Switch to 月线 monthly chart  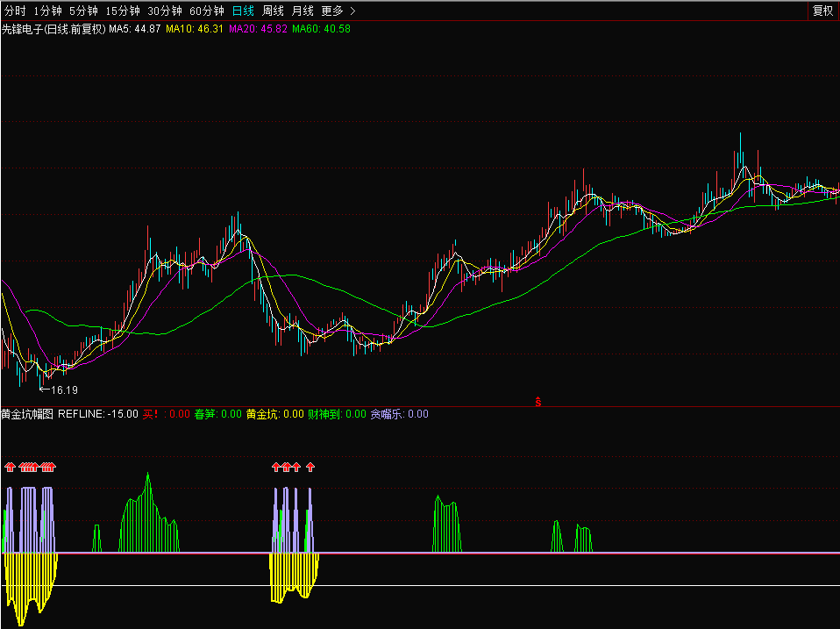[x=303, y=11]
